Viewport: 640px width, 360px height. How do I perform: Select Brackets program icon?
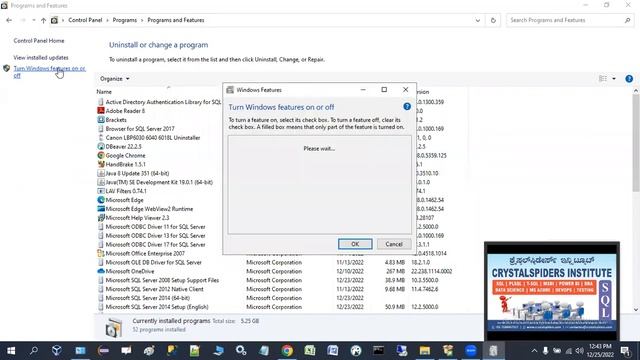coord(101,120)
